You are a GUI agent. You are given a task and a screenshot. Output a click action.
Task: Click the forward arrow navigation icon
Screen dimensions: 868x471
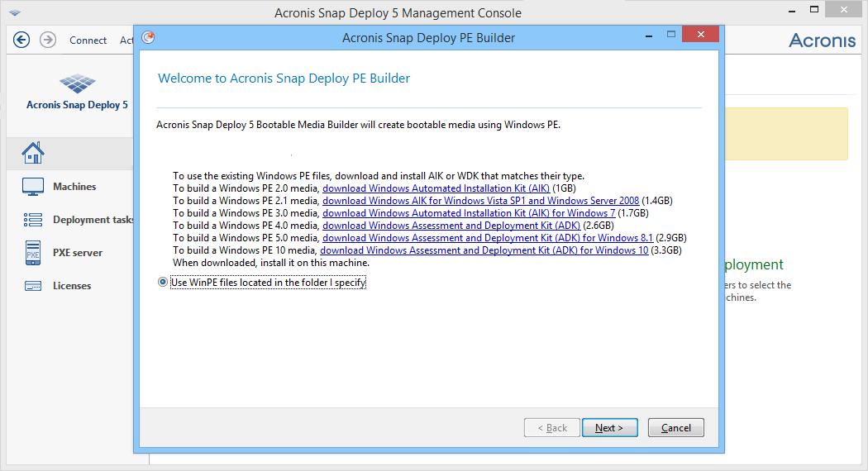pos(48,40)
